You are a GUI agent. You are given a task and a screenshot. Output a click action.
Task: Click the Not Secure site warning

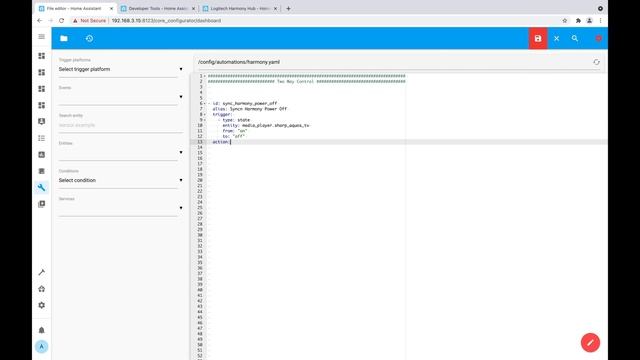tap(89, 20)
